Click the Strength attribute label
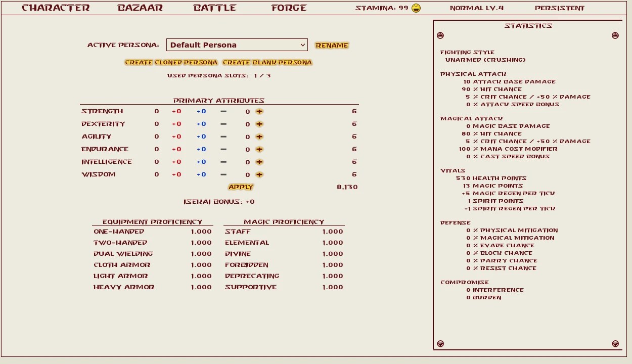This screenshot has width=632, height=364. [102, 111]
